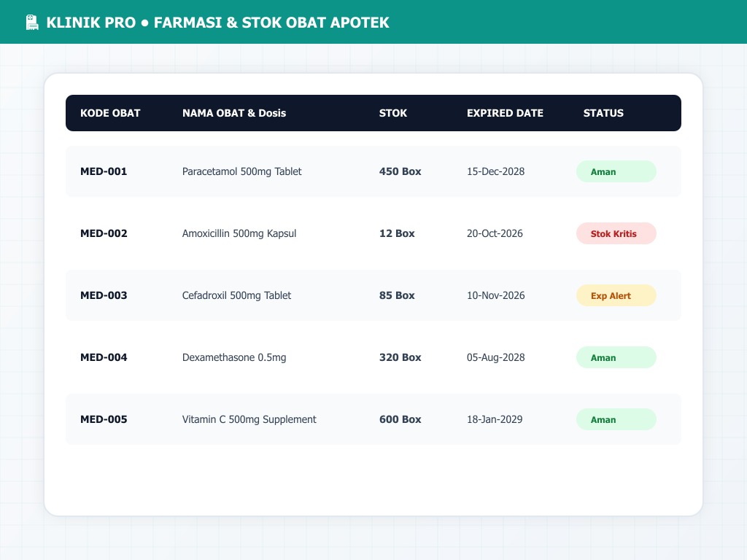This screenshot has width=747, height=560.
Task: Click expiry date 15-Dec-2028
Action: [x=495, y=171]
